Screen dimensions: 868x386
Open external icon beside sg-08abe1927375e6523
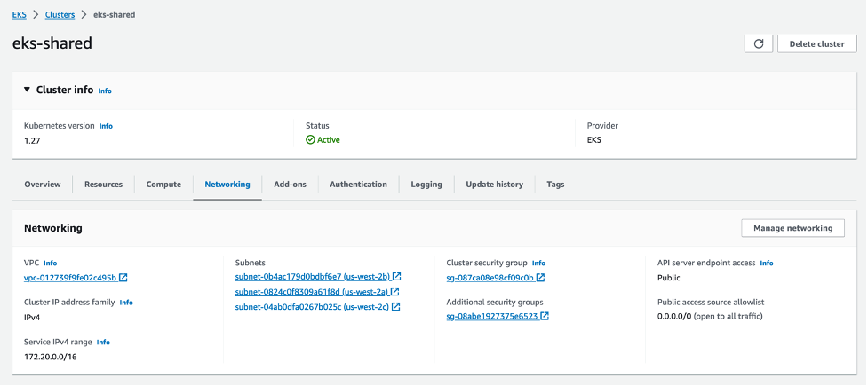tap(545, 316)
